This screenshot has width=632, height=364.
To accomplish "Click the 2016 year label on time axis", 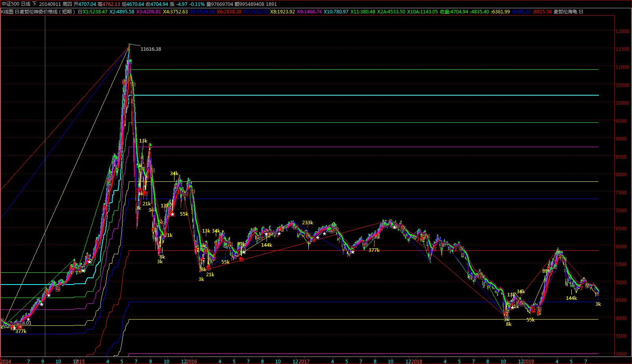I will [192, 361].
